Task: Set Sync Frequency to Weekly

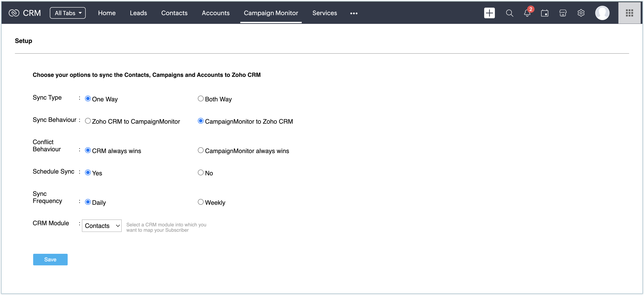Action: click(x=200, y=202)
